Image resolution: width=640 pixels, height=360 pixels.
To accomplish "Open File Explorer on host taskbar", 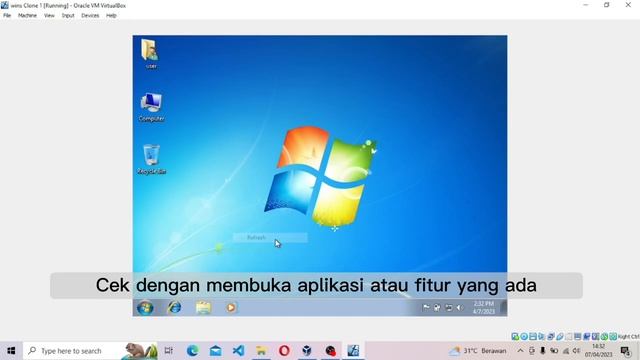I will [261, 351].
